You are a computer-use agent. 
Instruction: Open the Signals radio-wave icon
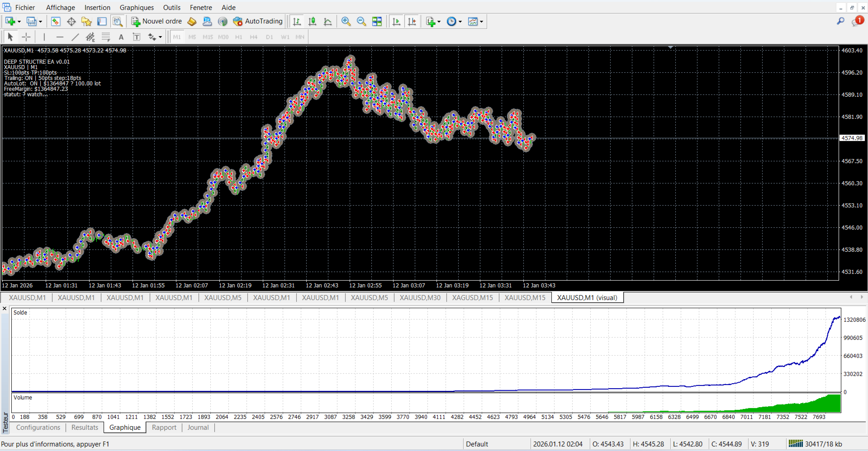223,21
